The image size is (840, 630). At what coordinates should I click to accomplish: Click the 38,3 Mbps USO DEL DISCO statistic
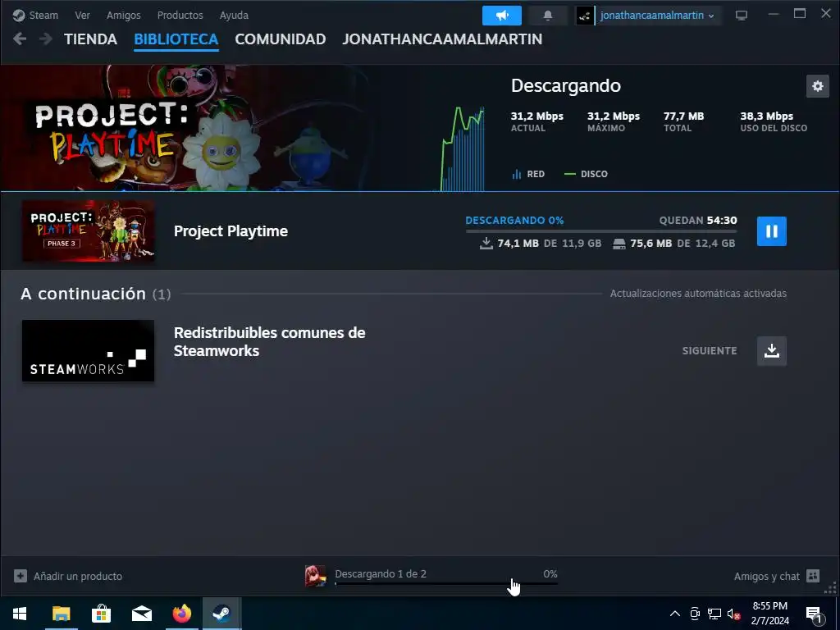(774, 121)
